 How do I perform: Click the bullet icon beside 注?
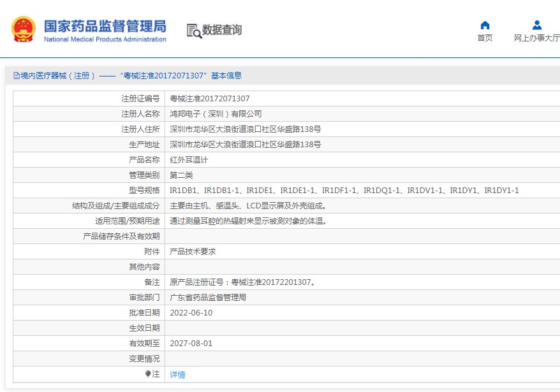(148, 374)
